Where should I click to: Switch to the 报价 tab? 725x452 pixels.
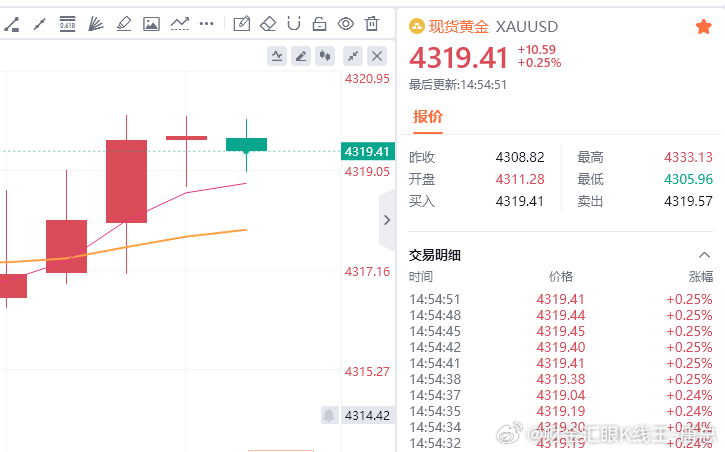(x=428, y=116)
